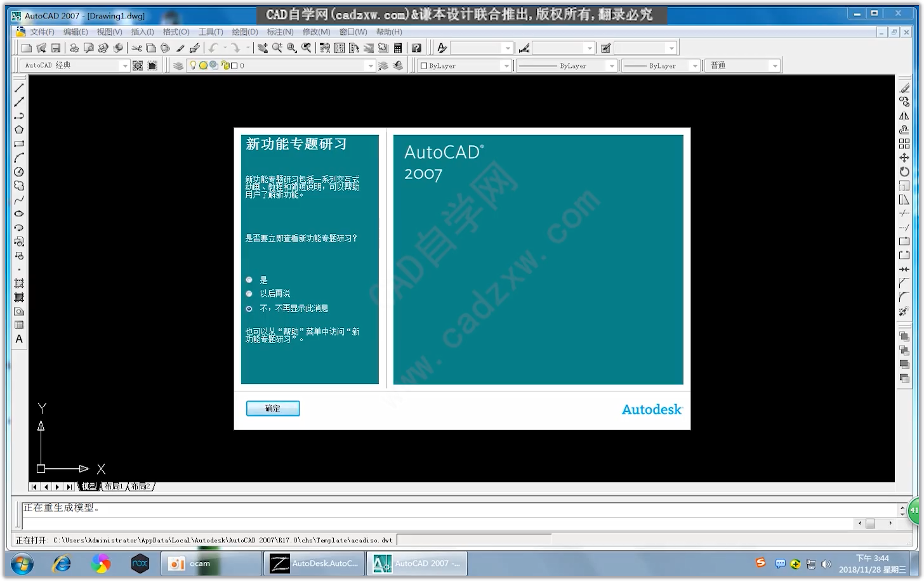Expand the layer list dropdown

tap(371, 65)
